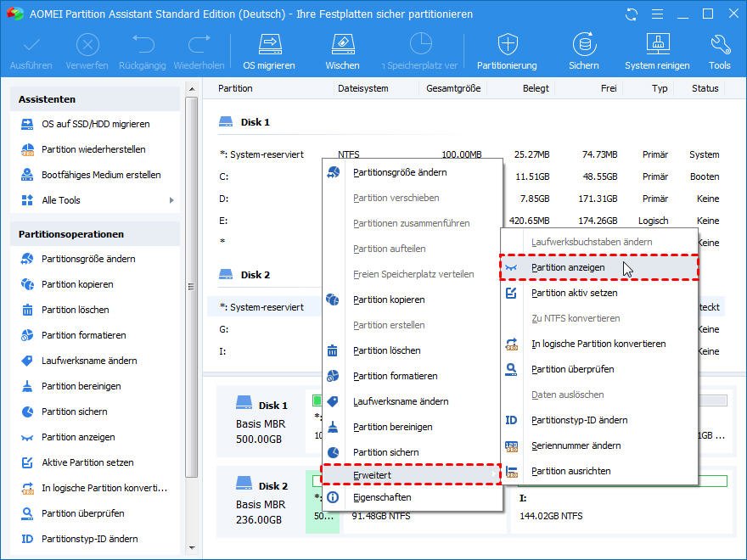Choose Partition aktiv setzen in submenu
The width and height of the screenshot is (747, 560).
pyautogui.click(x=599, y=293)
